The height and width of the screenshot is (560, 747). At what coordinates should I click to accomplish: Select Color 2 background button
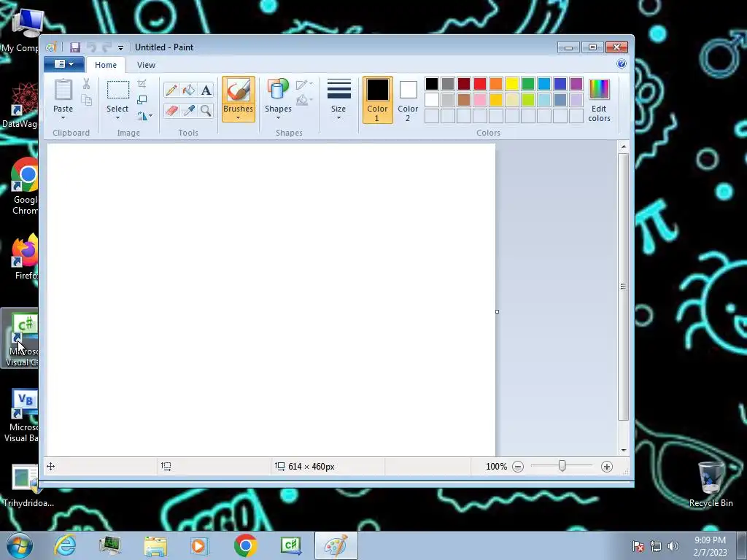point(408,100)
